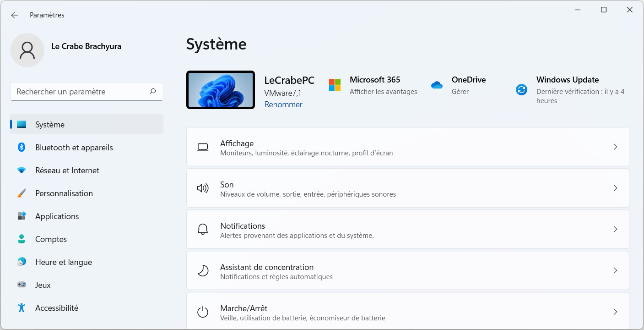Click the desktop wallpaper thumbnail
Image resolution: width=644 pixels, height=330 pixels.
click(220, 90)
